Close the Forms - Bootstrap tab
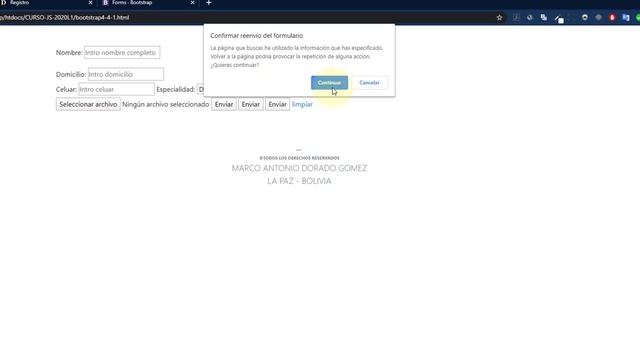 pos(192,3)
